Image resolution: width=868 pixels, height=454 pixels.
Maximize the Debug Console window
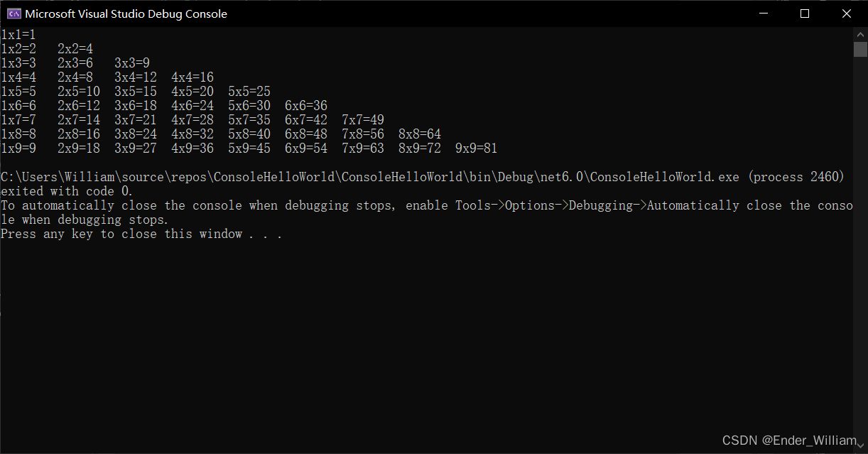(805, 13)
